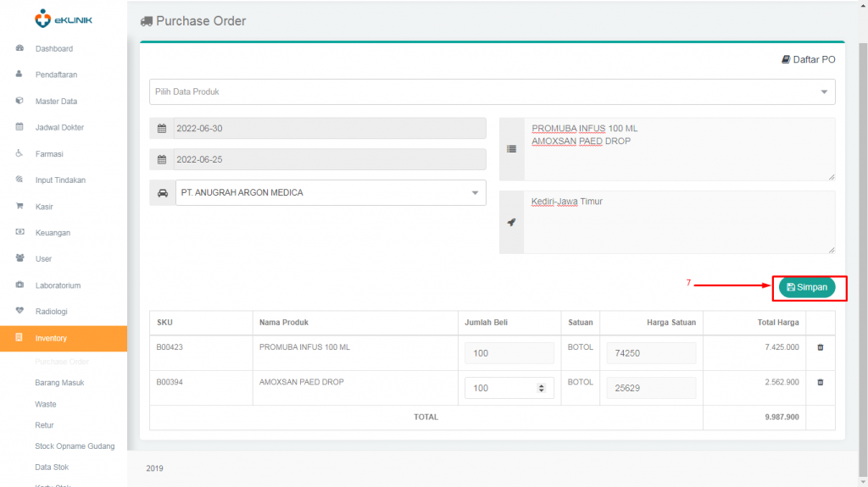868x487 pixels.
Task: Open the Pilih Data Produk dropdown
Action: (x=492, y=91)
